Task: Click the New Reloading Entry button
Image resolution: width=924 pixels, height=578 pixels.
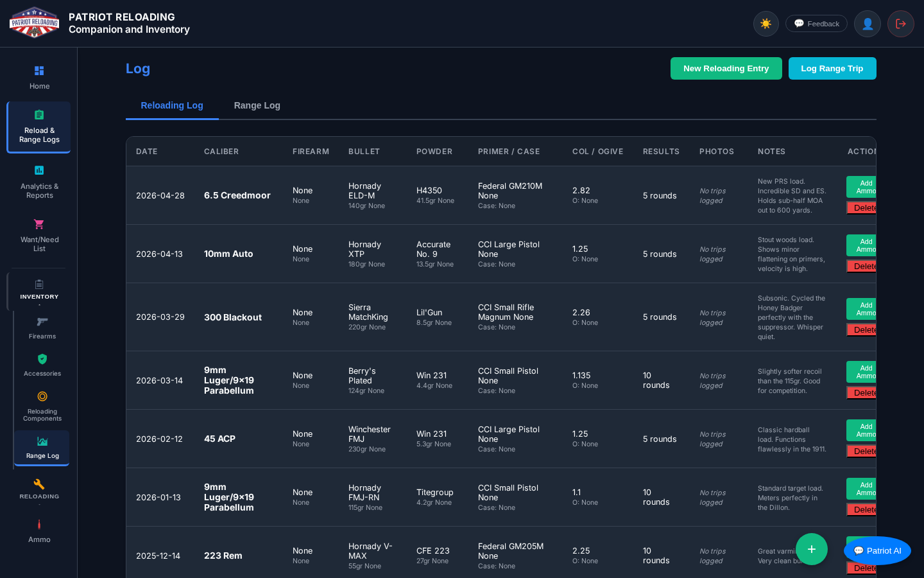Action: (726, 69)
